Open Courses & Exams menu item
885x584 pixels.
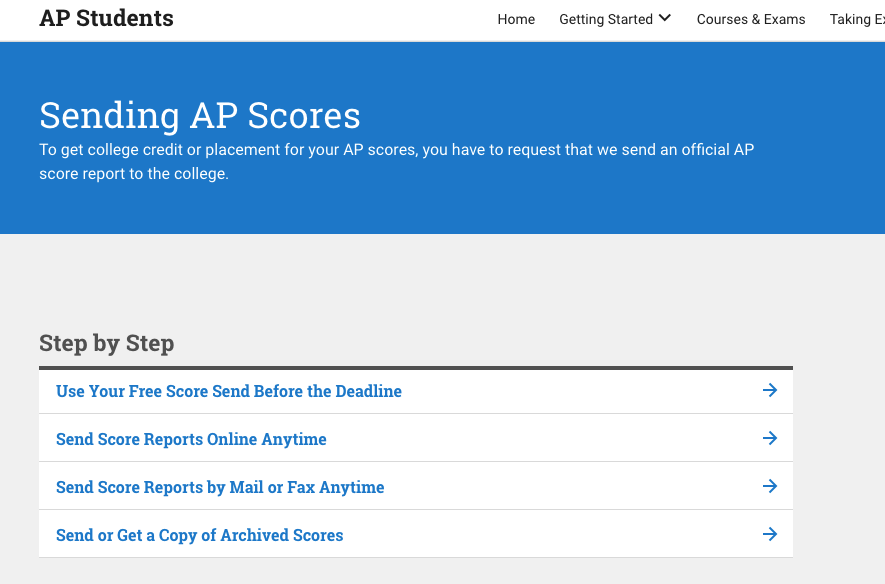pos(751,19)
